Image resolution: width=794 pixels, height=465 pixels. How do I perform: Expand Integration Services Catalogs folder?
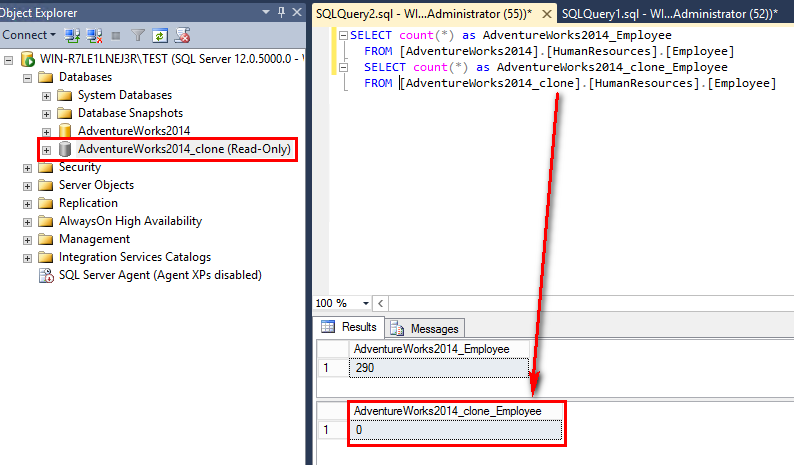click(x=27, y=258)
